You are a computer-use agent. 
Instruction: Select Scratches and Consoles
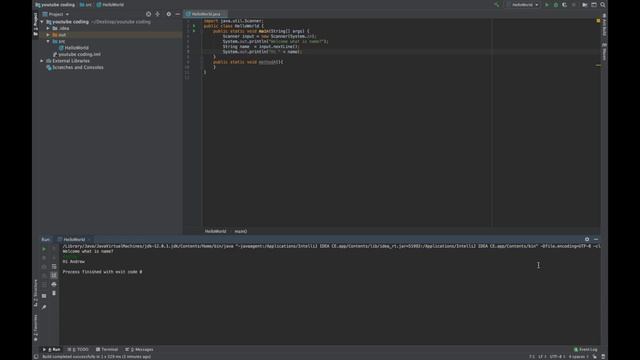(78, 67)
